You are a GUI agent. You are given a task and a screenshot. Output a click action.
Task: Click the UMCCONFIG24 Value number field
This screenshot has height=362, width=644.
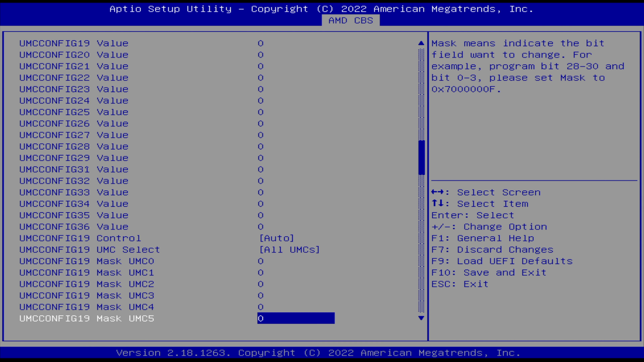click(x=260, y=101)
